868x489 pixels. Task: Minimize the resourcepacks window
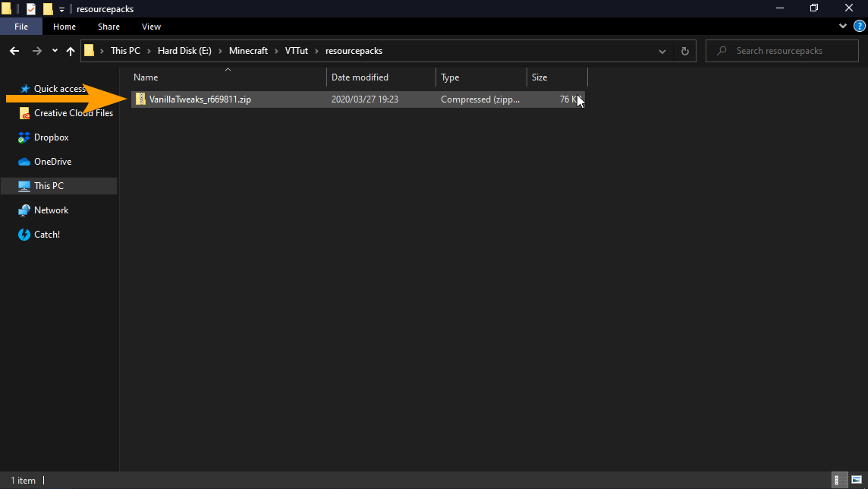click(x=780, y=8)
